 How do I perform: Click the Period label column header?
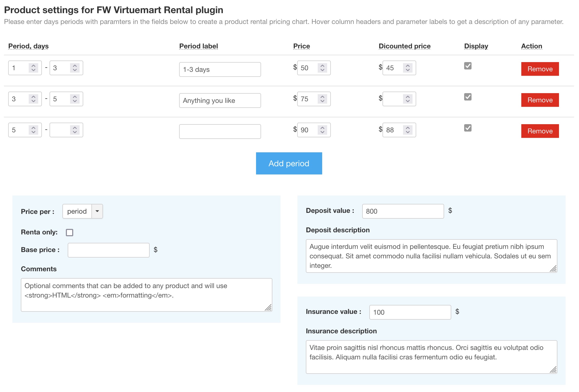click(198, 46)
